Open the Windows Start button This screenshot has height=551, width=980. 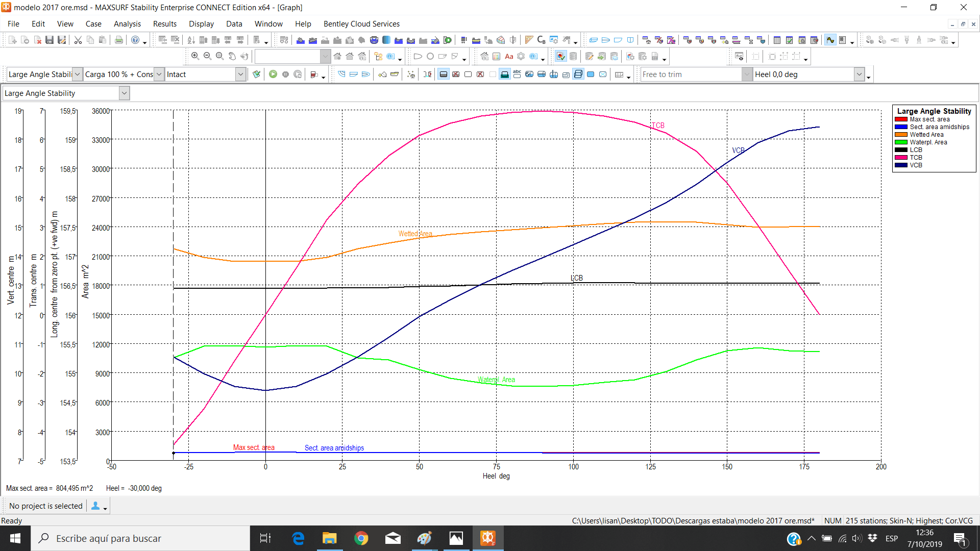15,538
